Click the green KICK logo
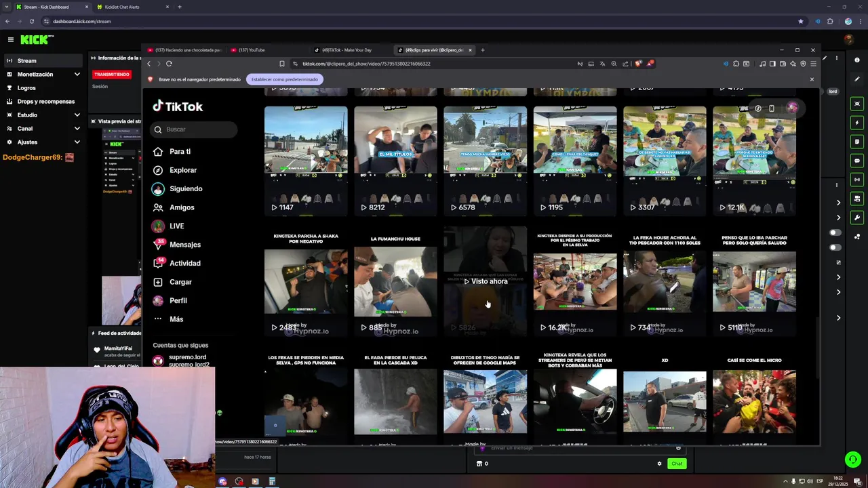Viewport: 868px width, 488px height. click(36, 40)
